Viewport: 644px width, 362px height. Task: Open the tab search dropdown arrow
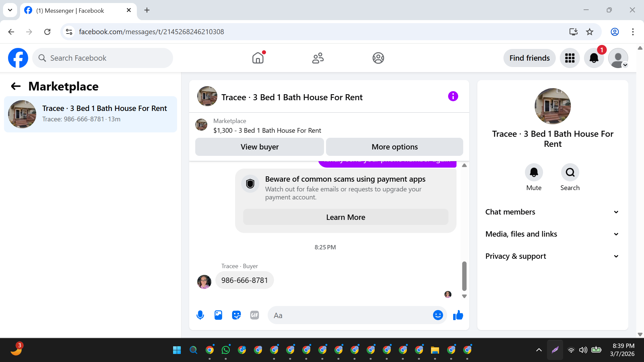pyautogui.click(x=10, y=10)
